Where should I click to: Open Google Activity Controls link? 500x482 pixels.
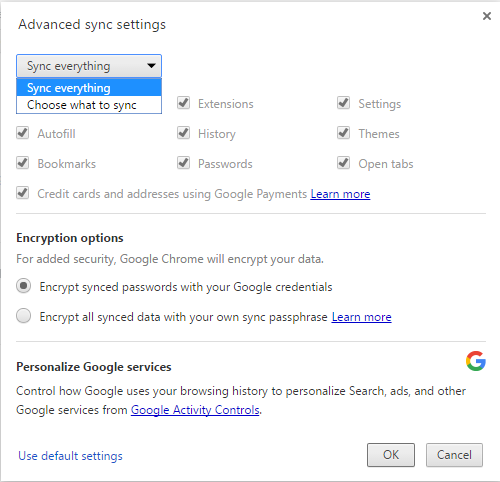pos(195,410)
